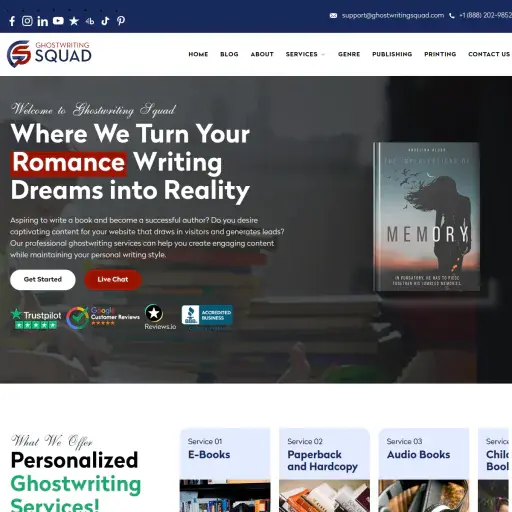The image size is (512, 512).
Task: Expand the Services dropdown menu
Action: click(305, 54)
